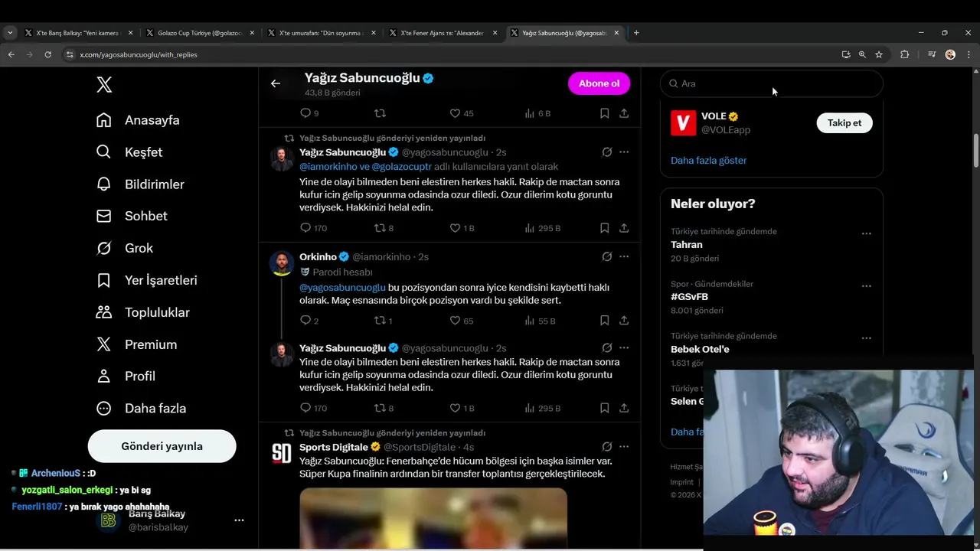Image resolution: width=980 pixels, height=551 pixels.
Task: Share the Orkinho tweet
Action: [624, 321]
